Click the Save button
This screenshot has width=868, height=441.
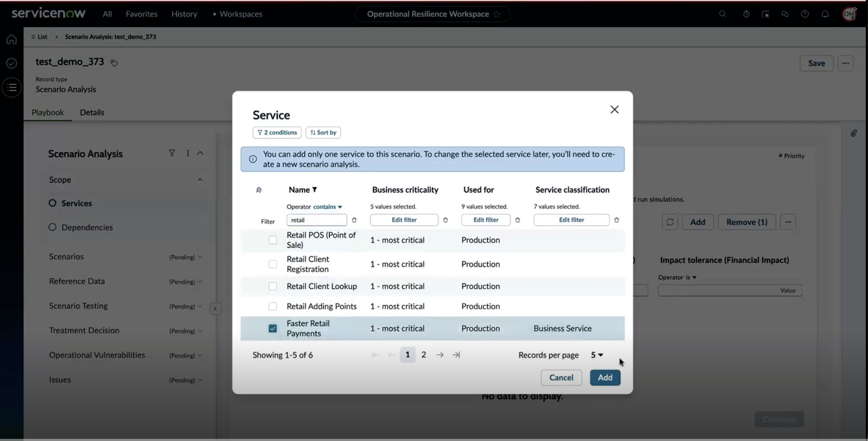click(x=817, y=63)
